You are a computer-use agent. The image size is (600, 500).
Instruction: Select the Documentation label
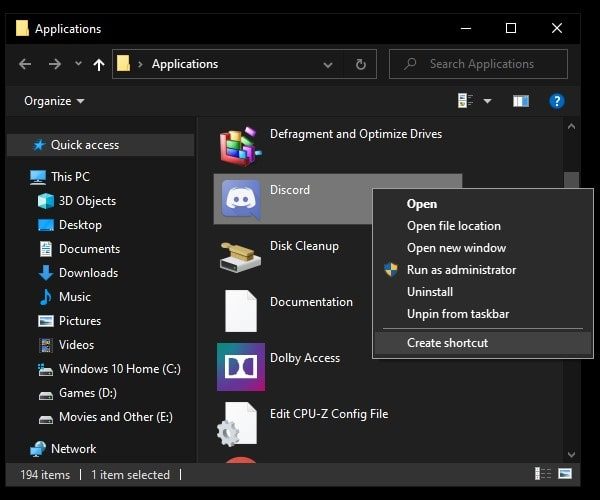point(311,302)
